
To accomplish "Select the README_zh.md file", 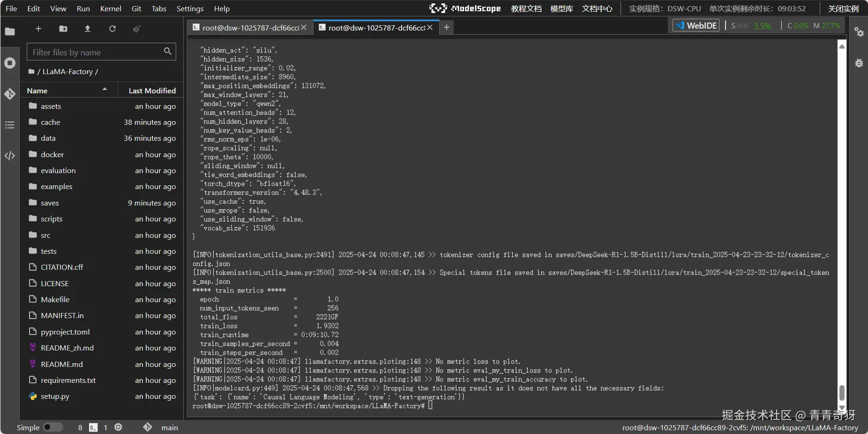I will pos(102,348).
